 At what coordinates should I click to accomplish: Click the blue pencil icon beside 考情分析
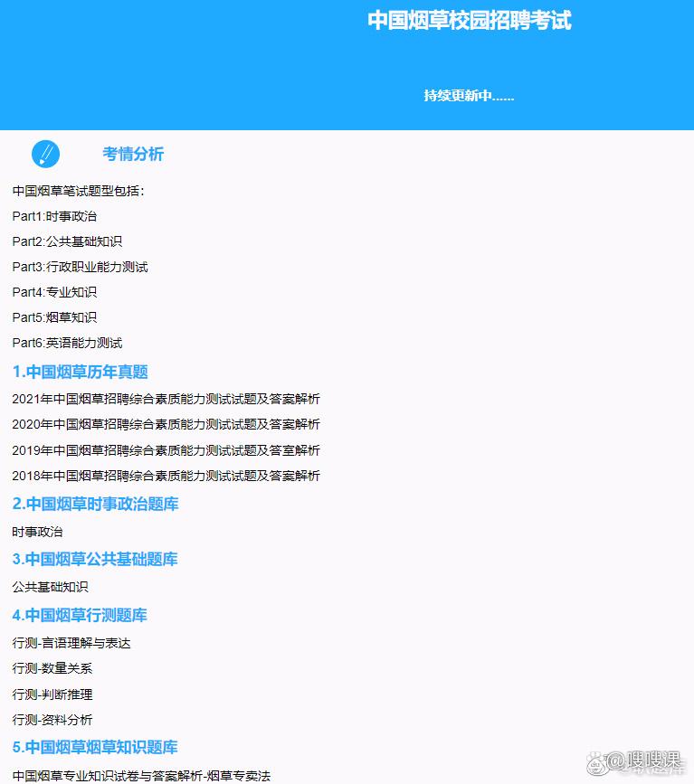click(x=45, y=154)
